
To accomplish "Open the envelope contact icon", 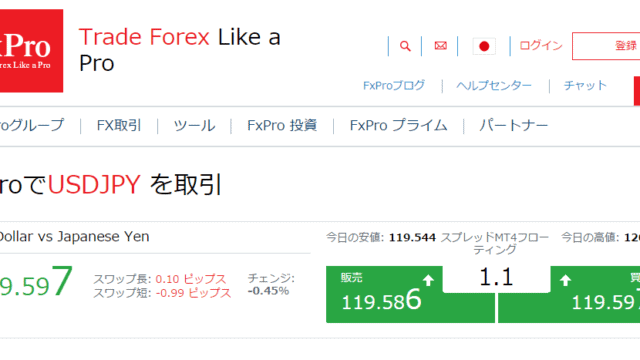I will point(440,46).
